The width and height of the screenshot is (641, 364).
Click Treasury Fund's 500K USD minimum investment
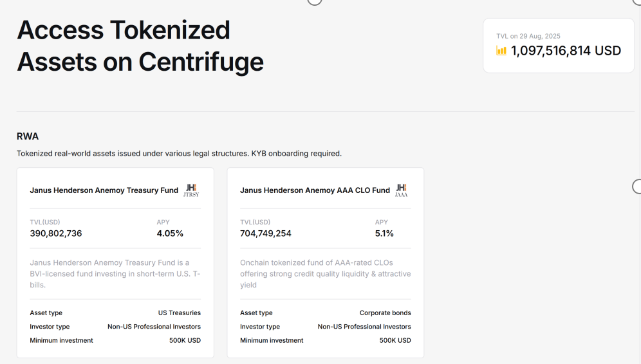[x=185, y=340]
